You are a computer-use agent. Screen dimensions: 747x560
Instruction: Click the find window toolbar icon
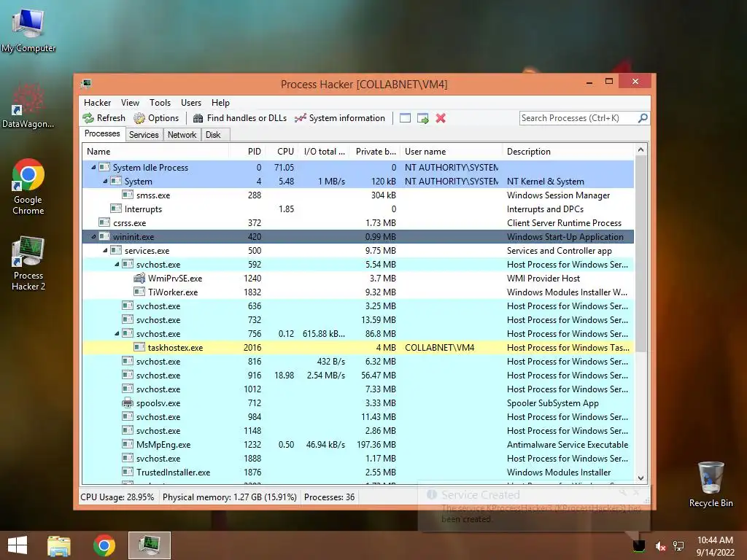tap(405, 118)
